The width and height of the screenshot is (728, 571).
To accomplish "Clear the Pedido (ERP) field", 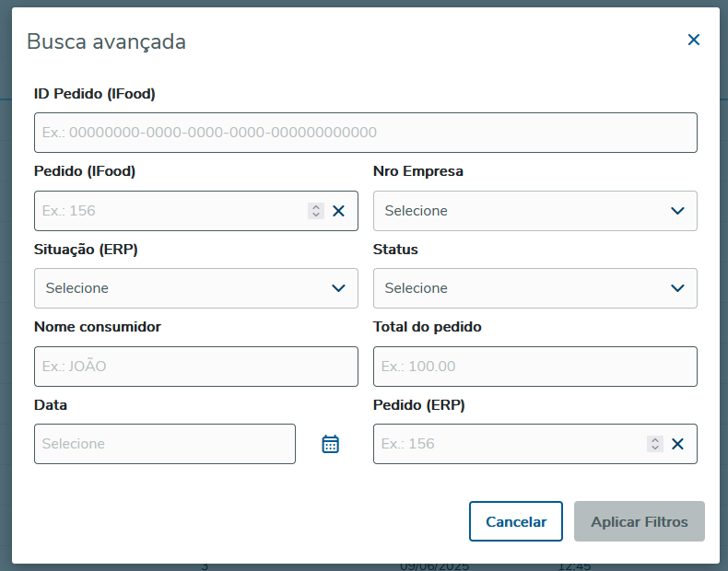I will click(x=677, y=444).
